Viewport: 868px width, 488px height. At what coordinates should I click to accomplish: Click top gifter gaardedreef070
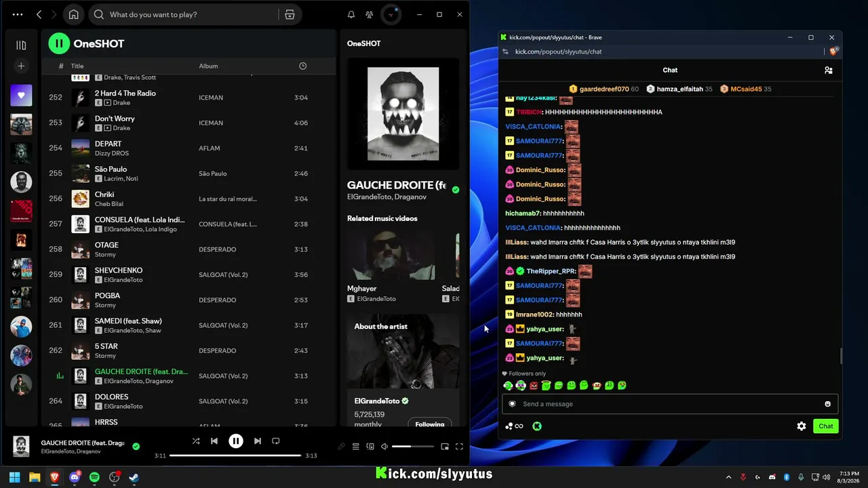click(x=604, y=89)
